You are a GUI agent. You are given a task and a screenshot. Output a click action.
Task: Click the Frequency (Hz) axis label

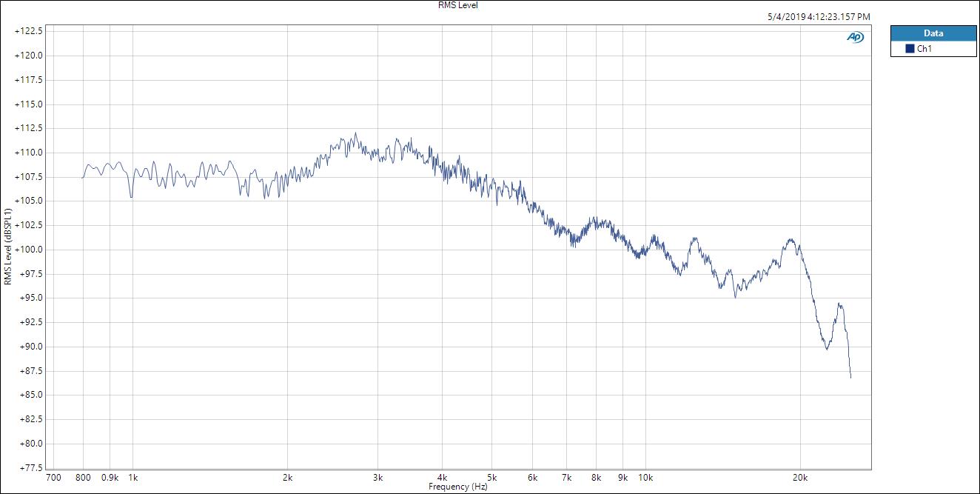click(457, 487)
